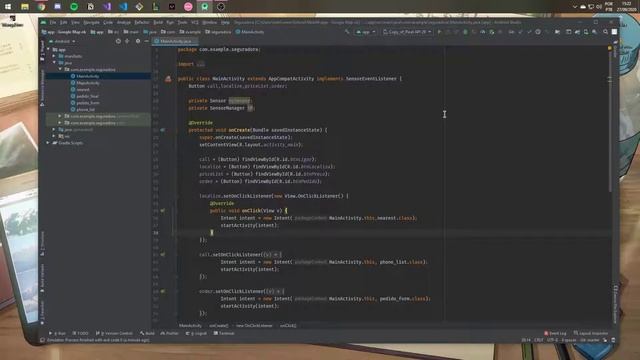
Task: Open the Event Log
Action: point(555,333)
